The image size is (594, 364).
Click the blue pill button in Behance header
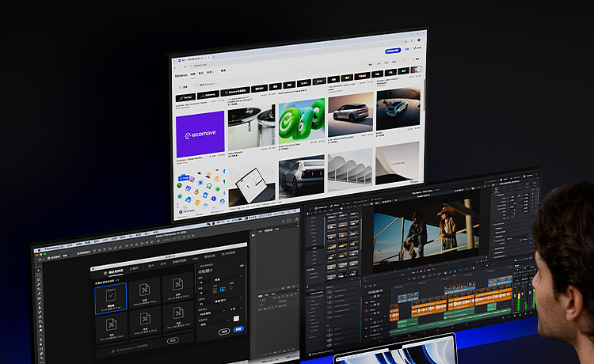point(393,51)
